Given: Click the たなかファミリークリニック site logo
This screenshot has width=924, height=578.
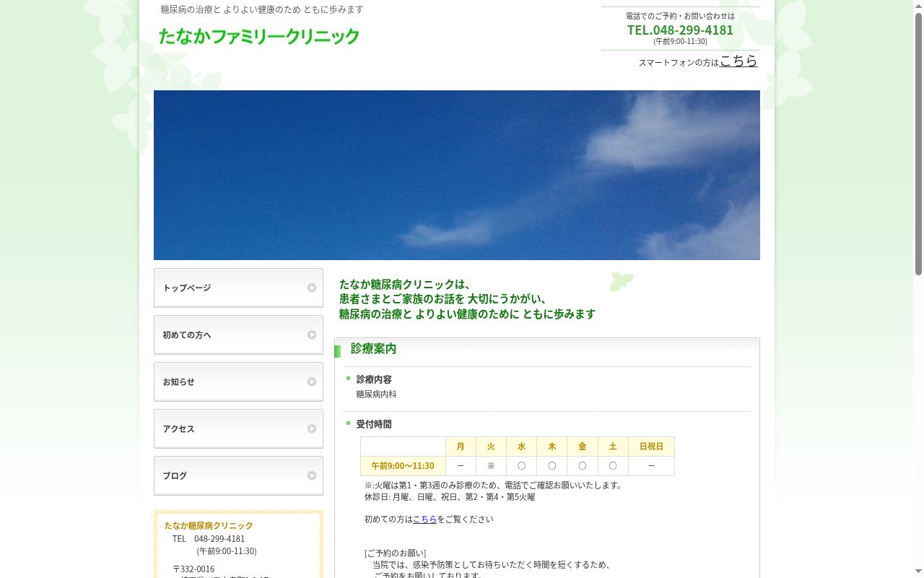Looking at the screenshot, I should click(259, 36).
